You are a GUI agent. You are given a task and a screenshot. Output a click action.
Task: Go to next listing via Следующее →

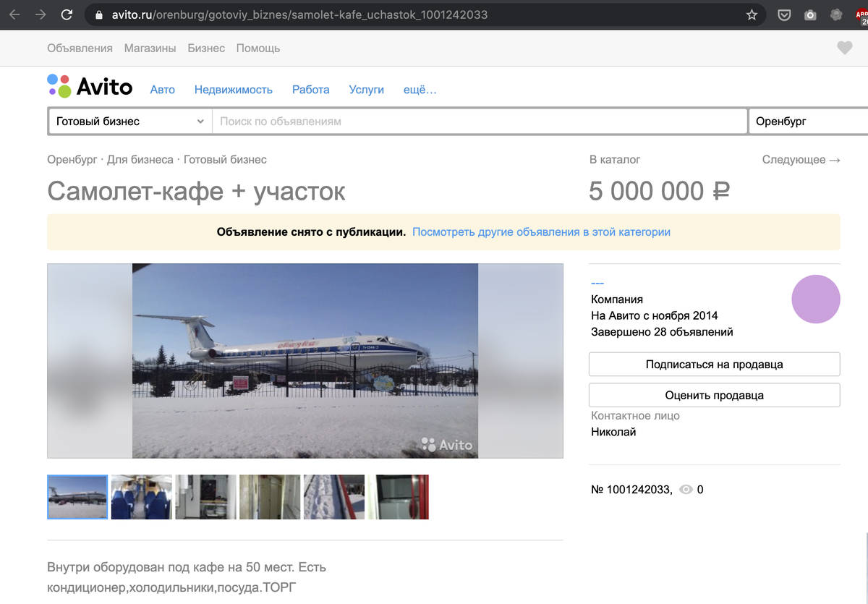[x=801, y=159]
